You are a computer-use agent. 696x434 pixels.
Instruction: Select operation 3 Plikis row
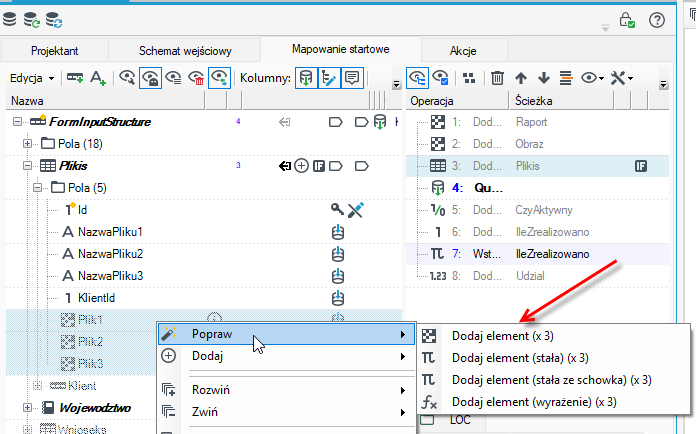click(x=537, y=166)
